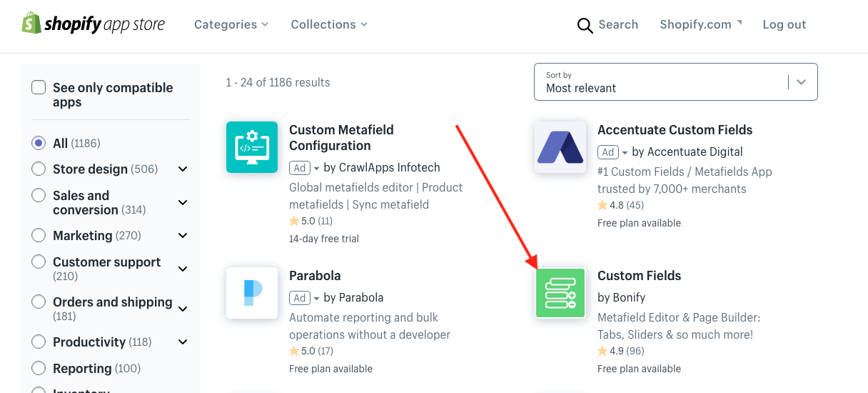The height and width of the screenshot is (393, 868).
Task: Click 'Automate reporting and bulk operations' description
Action: point(370,326)
